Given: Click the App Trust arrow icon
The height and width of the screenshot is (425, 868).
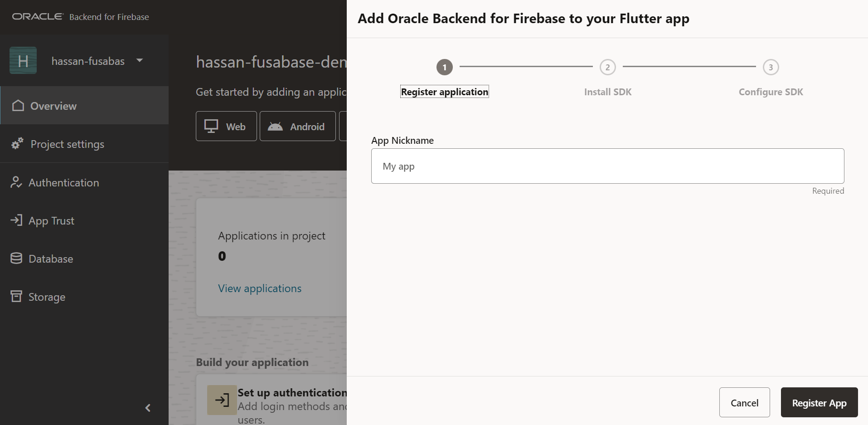Looking at the screenshot, I should (x=16, y=220).
